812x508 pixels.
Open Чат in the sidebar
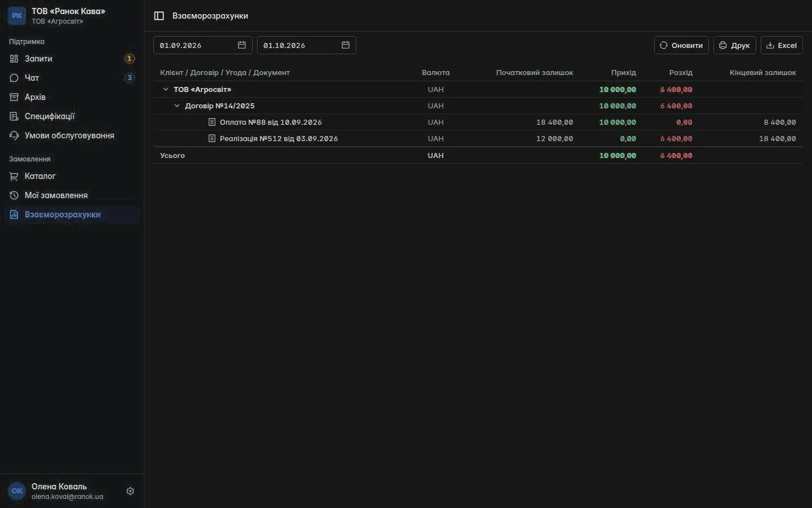pyautogui.click(x=72, y=78)
